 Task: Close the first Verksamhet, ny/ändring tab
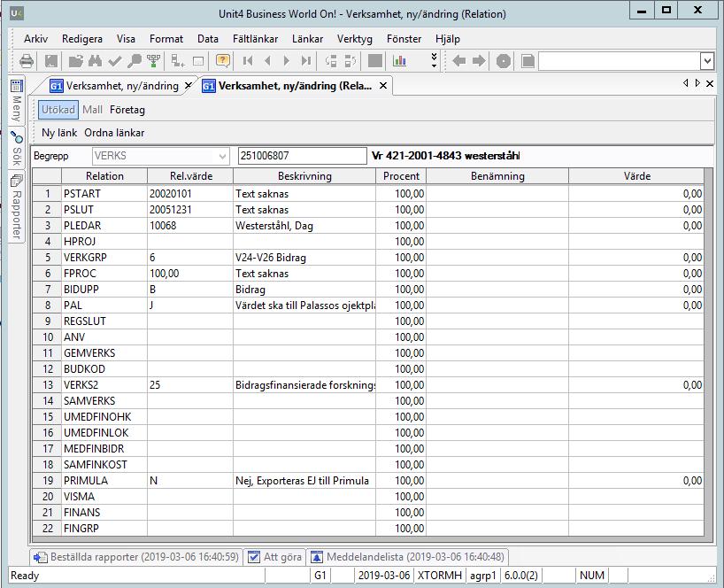click(x=188, y=85)
